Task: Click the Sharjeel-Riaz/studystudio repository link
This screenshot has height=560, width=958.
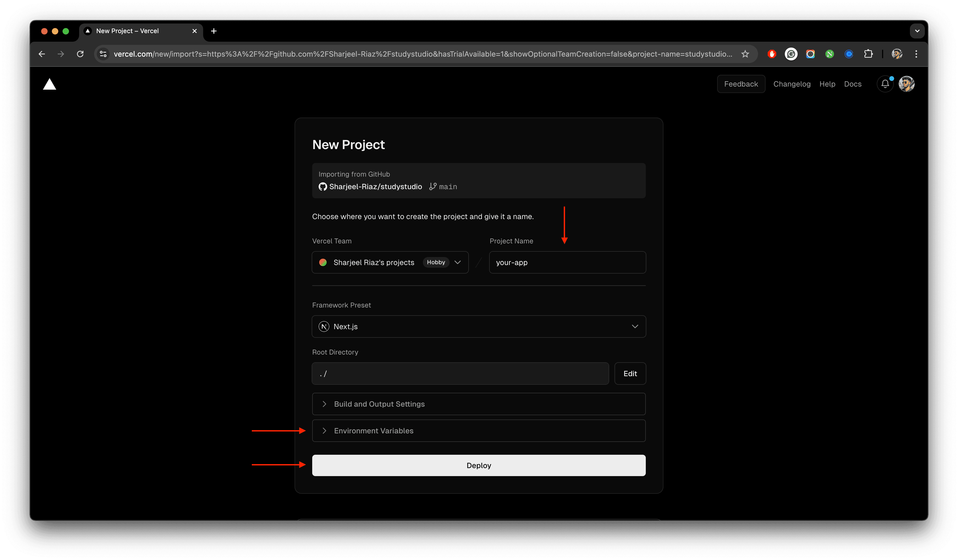Action: pos(375,186)
